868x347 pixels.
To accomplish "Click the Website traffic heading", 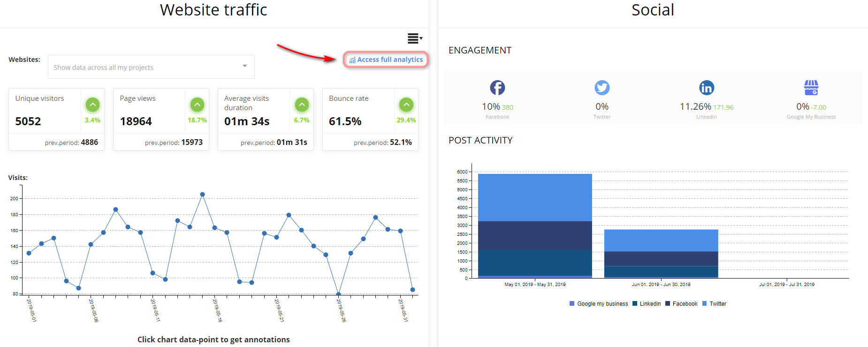I will 213,10.
